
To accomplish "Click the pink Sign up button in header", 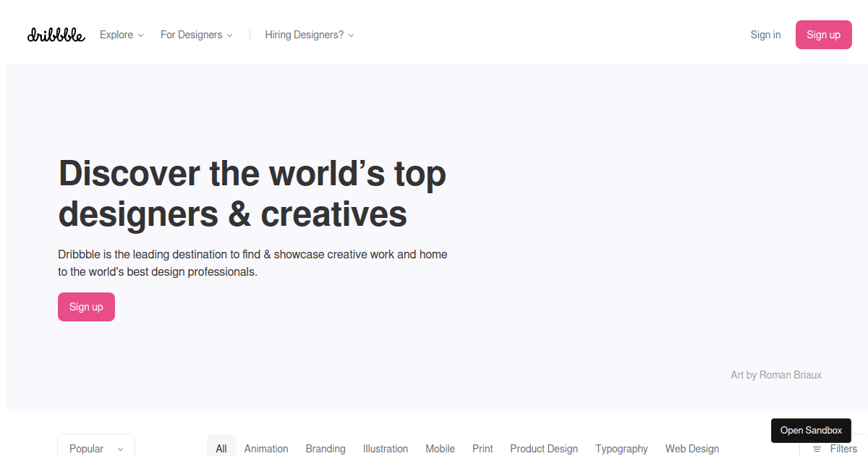I will click(823, 34).
